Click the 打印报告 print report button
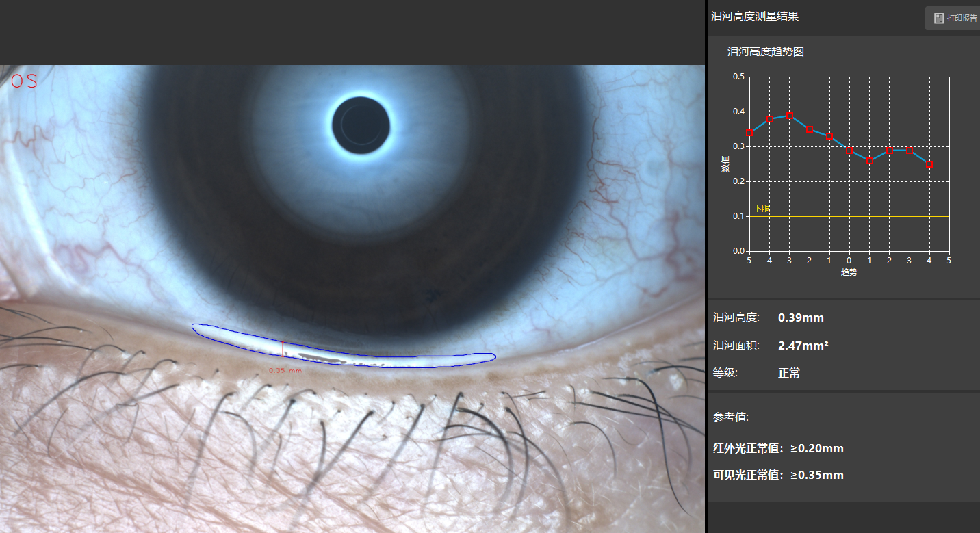980x533 pixels. click(x=953, y=18)
